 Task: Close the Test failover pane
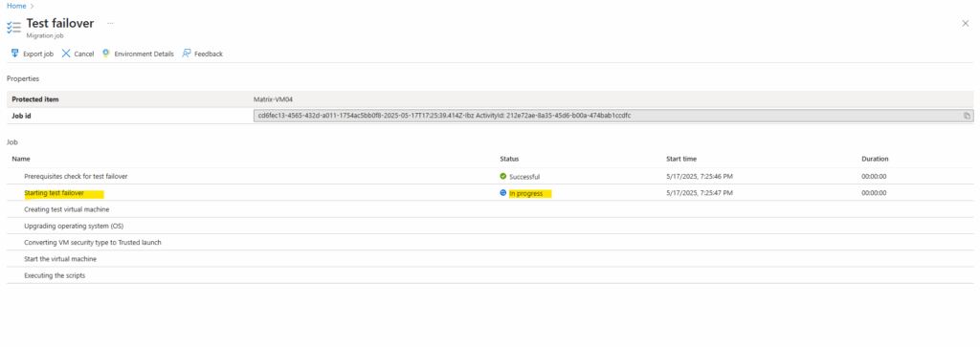(965, 23)
